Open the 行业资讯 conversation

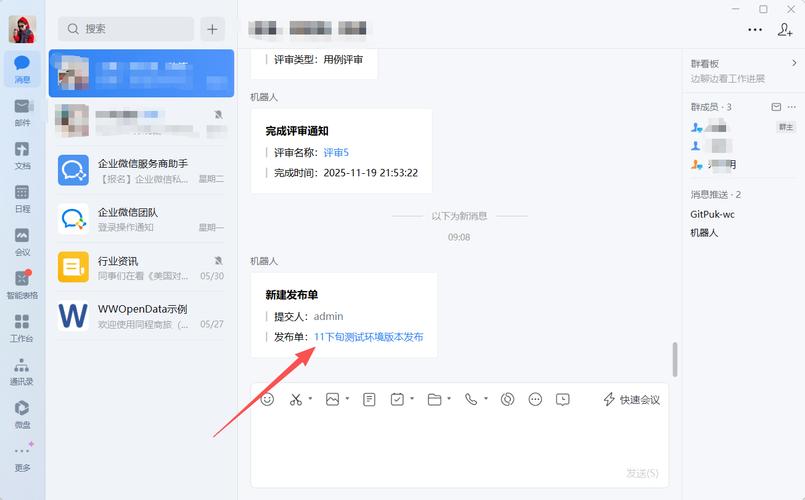pyautogui.click(x=141, y=267)
